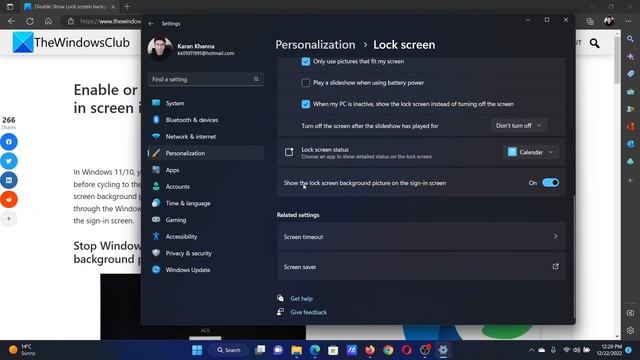The height and width of the screenshot is (360, 640).
Task: Click the taskbar clock and date
Action: (x=610, y=350)
